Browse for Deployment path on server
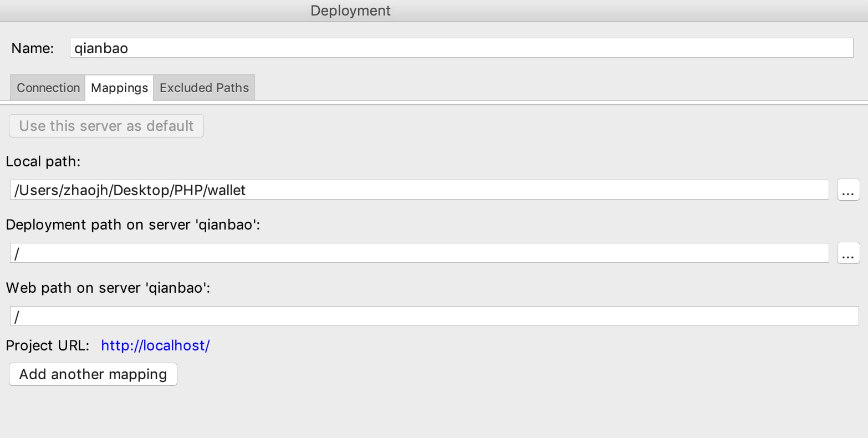Screen dimensions: 868x438 (848, 253)
